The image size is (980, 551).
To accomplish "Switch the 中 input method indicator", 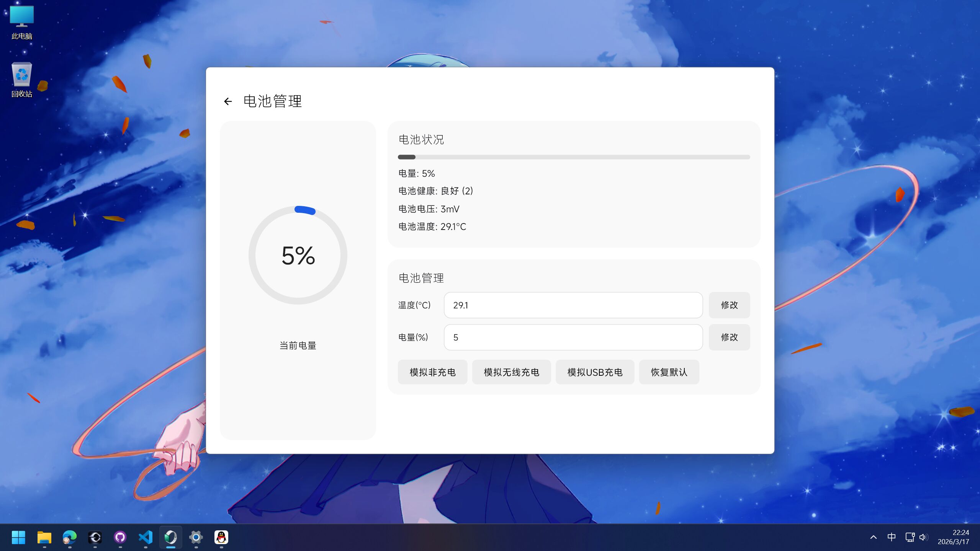I will click(891, 537).
